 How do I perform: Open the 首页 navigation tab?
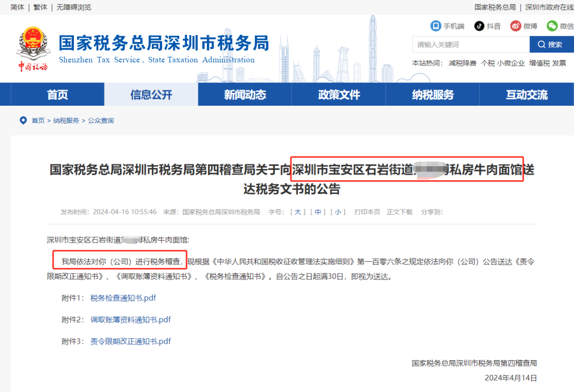tap(57, 95)
